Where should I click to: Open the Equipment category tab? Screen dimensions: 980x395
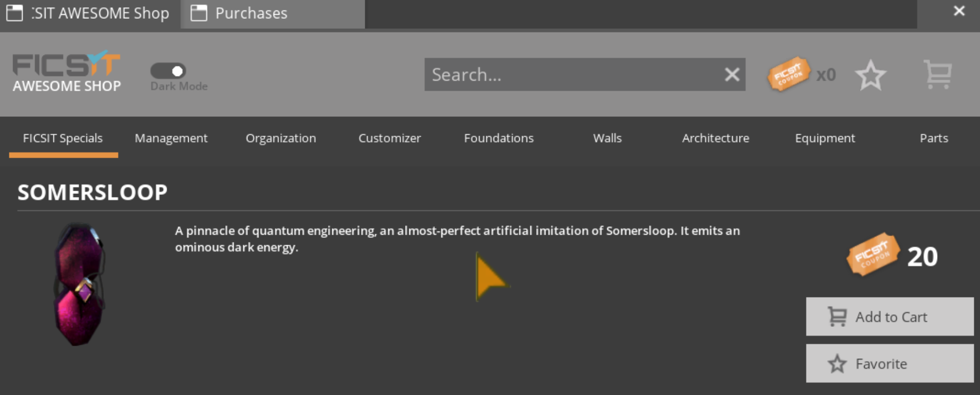824,138
